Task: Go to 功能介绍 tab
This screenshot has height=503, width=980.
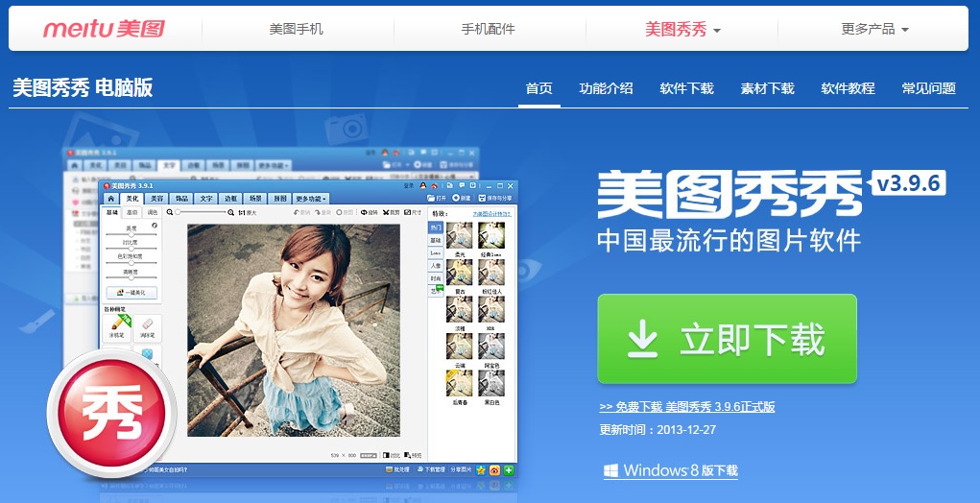Action: pyautogui.click(x=606, y=88)
